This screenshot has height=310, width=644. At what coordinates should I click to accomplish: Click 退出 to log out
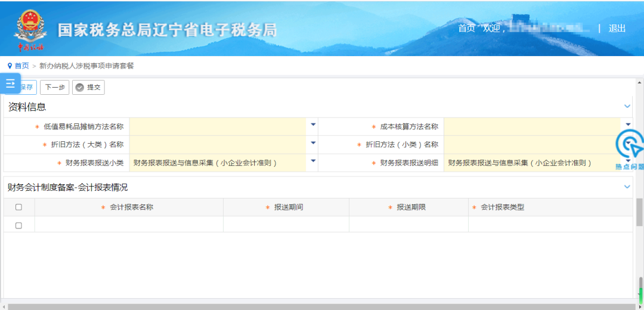(x=617, y=29)
